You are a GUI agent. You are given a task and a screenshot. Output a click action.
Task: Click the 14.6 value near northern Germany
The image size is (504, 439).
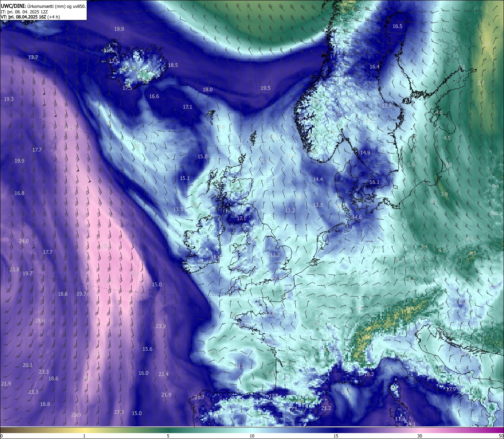tap(357, 217)
